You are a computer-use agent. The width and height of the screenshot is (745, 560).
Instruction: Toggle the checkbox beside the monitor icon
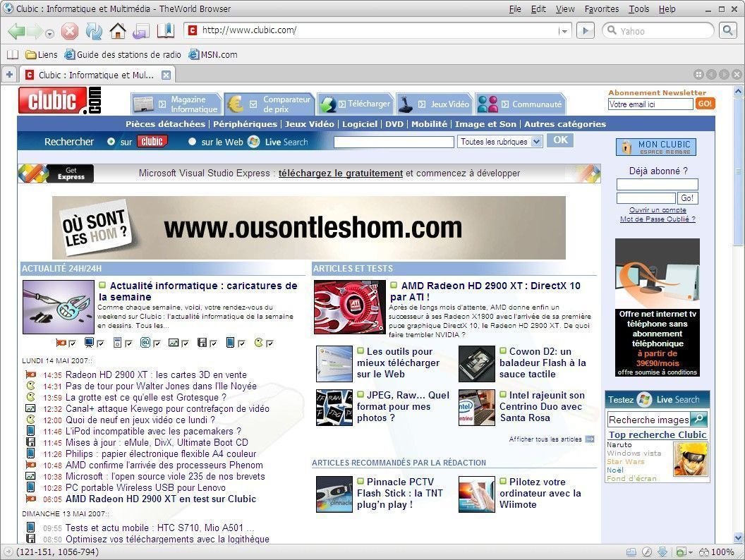point(101,343)
